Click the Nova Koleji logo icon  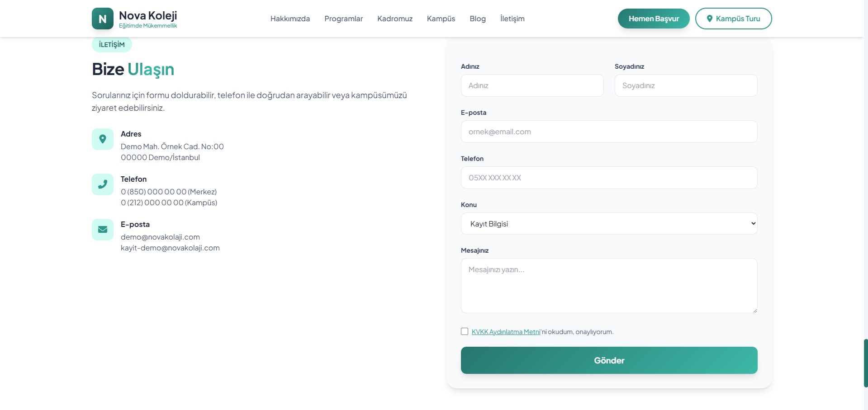click(103, 19)
